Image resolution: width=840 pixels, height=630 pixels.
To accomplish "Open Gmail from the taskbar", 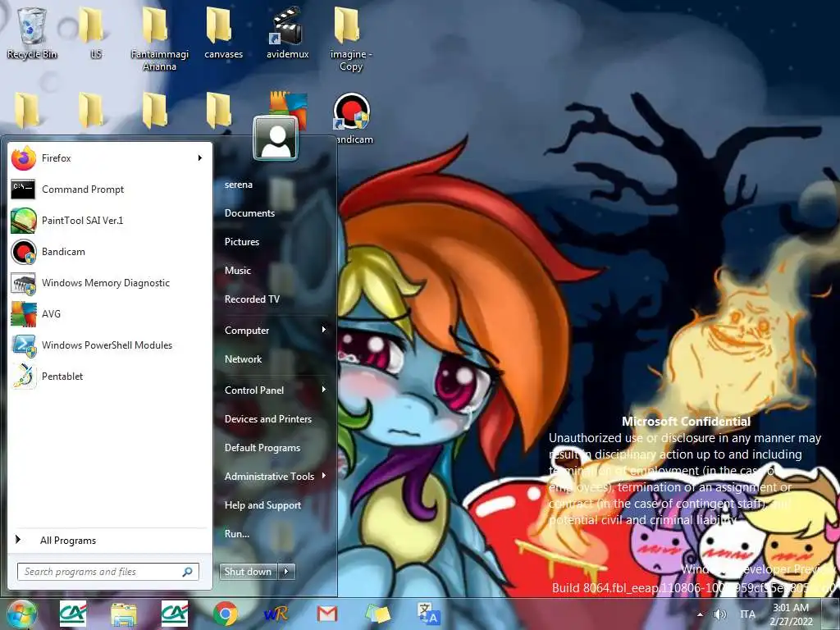I will [326, 614].
